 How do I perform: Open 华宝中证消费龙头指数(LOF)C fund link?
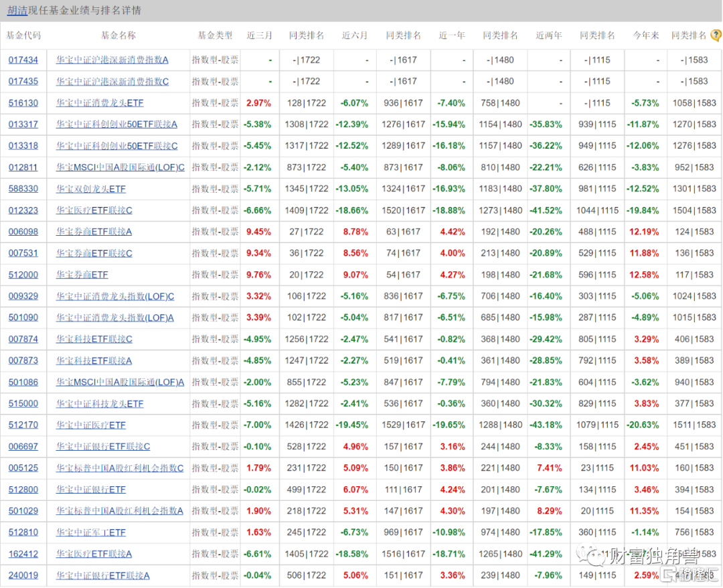pos(115,296)
